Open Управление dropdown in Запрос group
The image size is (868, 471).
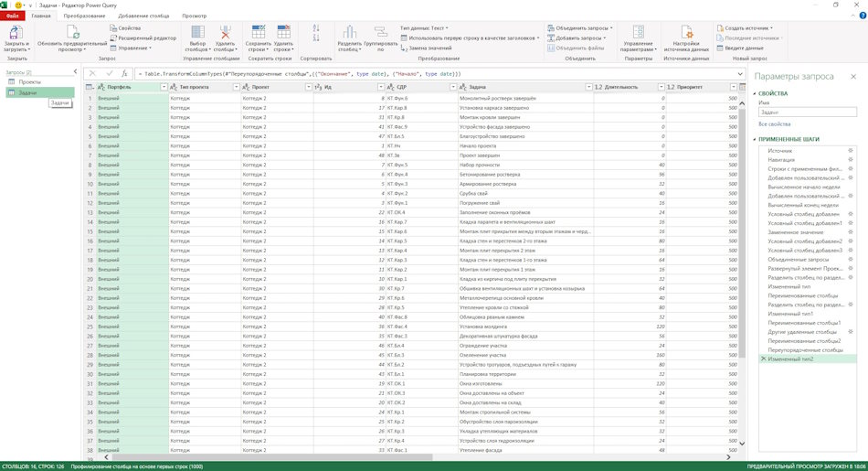(131, 48)
